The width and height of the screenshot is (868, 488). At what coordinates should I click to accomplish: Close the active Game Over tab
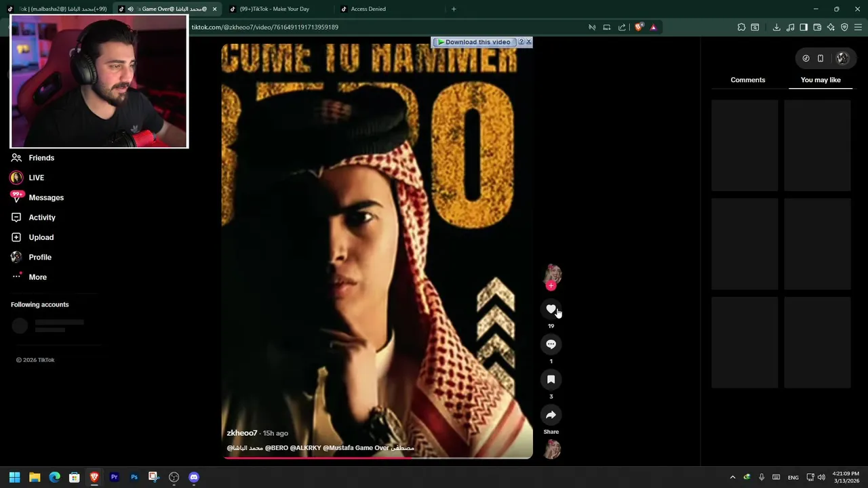tap(215, 9)
